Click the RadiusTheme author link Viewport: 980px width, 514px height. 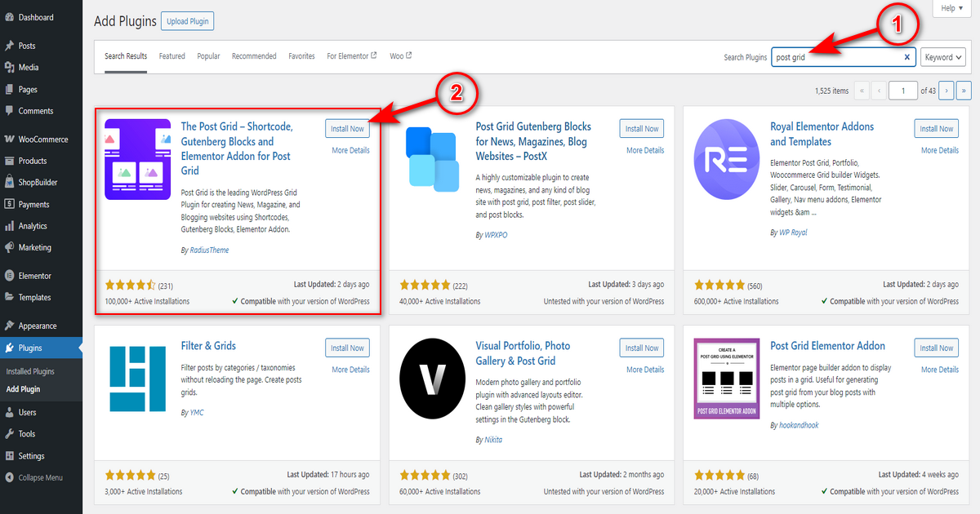pyautogui.click(x=208, y=250)
